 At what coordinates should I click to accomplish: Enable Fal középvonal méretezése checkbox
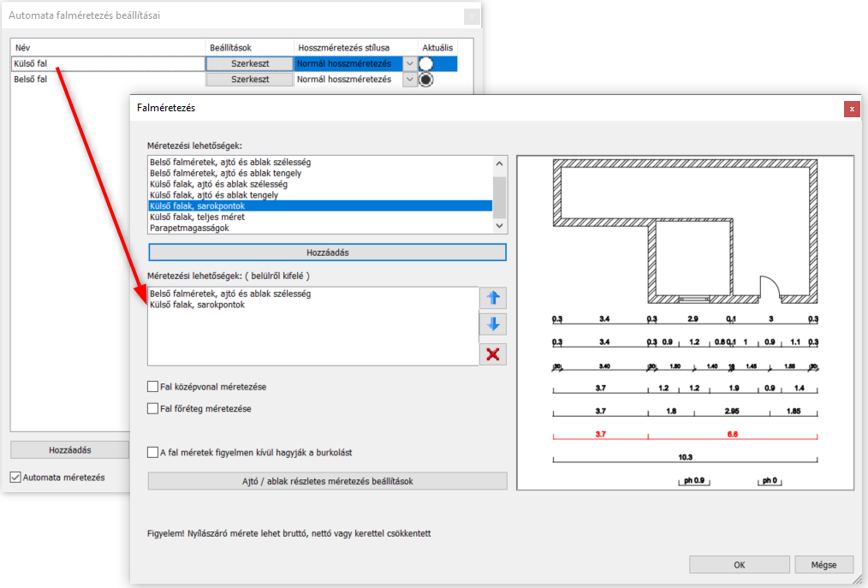pyautogui.click(x=152, y=387)
